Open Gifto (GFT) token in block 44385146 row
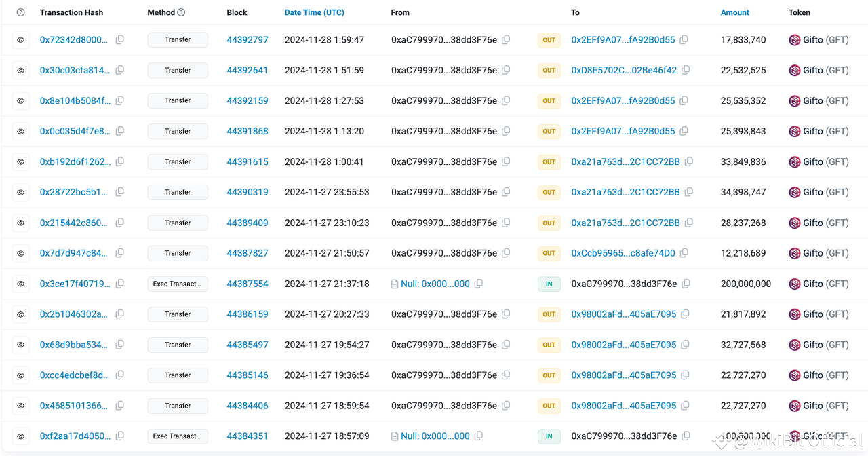Image resolution: width=868 pixels, height=456 pixels. click(826, 375)
